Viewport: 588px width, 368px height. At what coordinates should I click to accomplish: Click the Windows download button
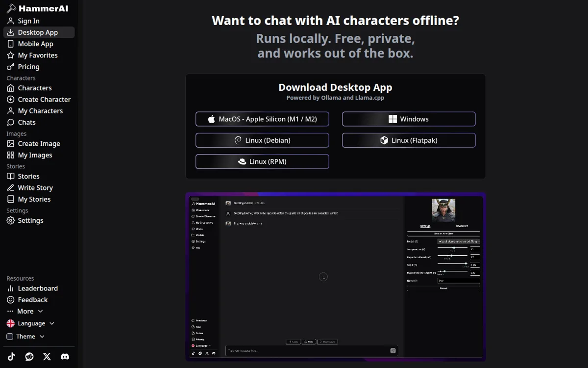click(x=409, y=119)
